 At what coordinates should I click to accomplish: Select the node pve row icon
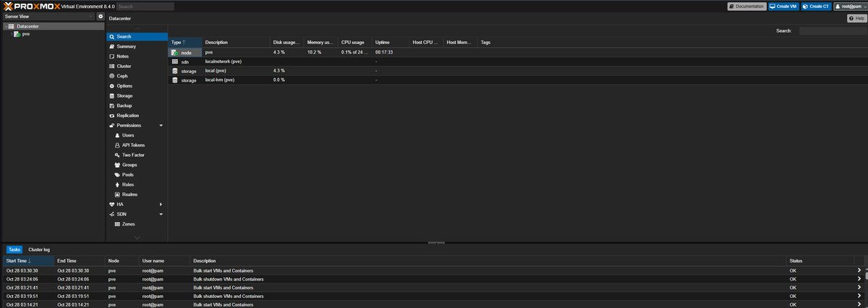click(x=174, y=53)
